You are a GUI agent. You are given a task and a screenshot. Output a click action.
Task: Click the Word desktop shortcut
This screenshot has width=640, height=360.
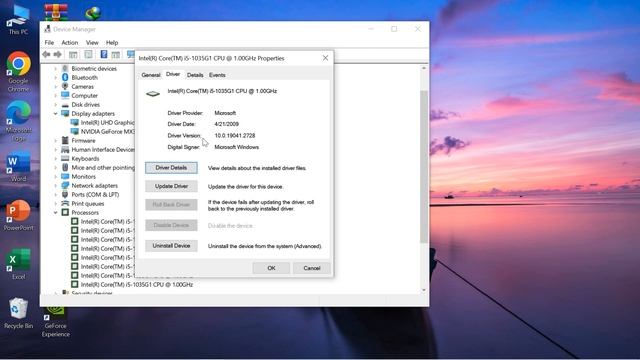click(x=18, y=167)
